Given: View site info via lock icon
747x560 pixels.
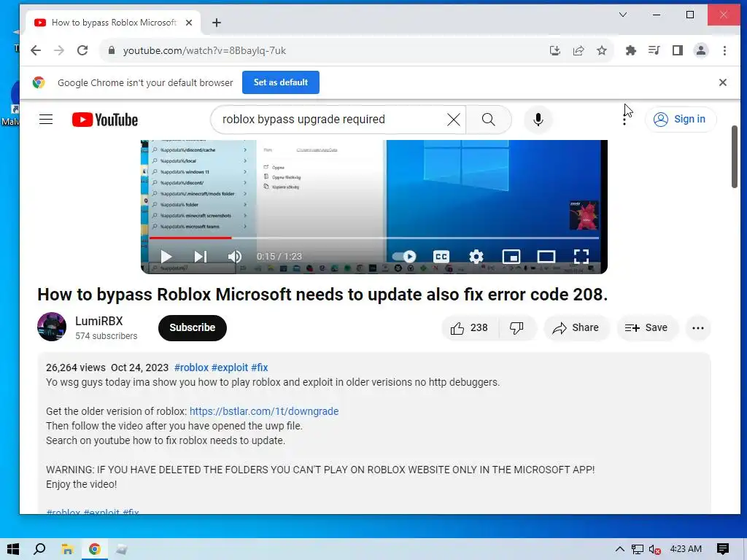Looking at the screenshot, I should [111, 50].
